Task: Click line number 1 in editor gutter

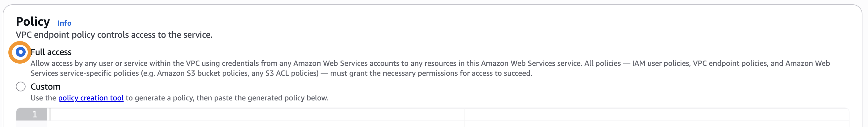Action: tap(34, 115)
